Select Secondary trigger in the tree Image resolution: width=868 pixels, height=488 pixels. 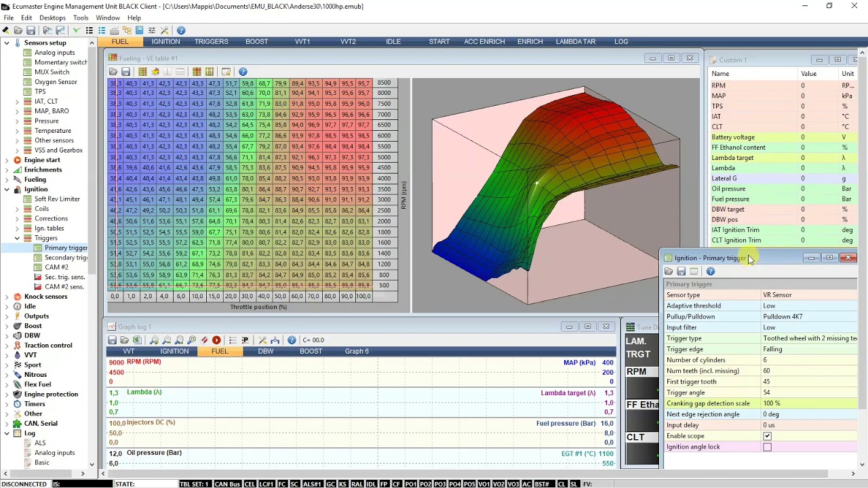tap(66, 258)
